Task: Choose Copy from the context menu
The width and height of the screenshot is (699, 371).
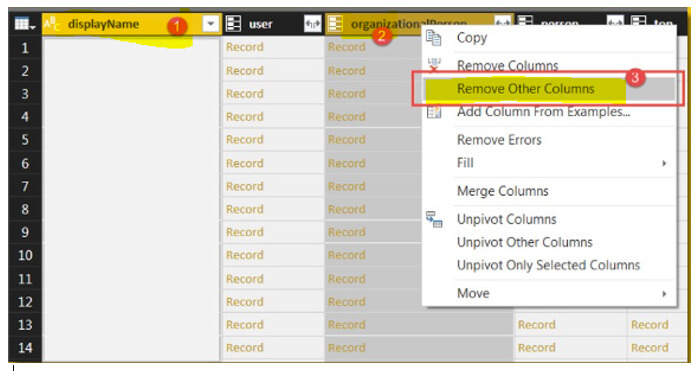Action: [x=472, y=38]
